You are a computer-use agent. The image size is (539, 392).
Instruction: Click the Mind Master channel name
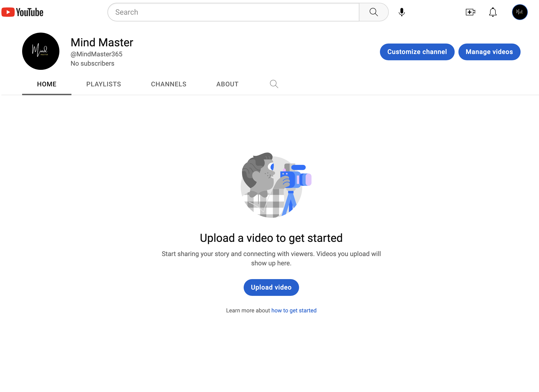click(102, 43)
